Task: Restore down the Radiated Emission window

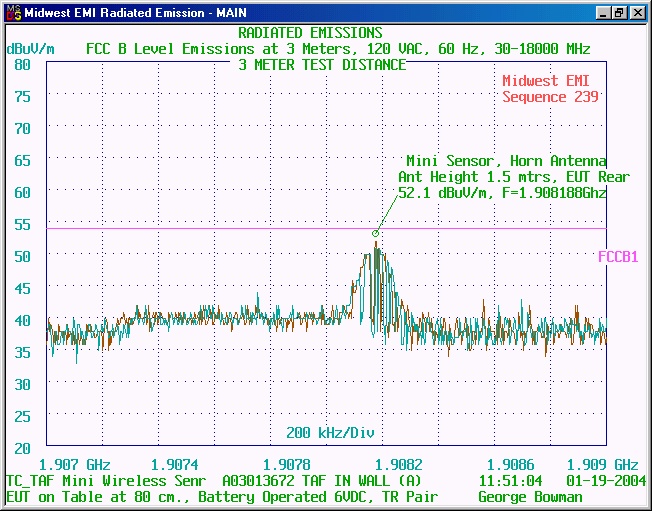Action: [620, 13]
